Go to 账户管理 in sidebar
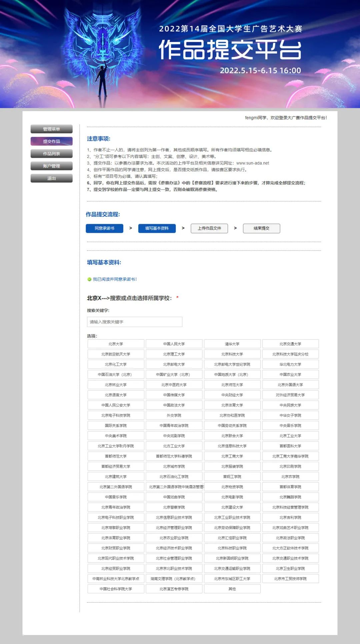The height and width of the screenshot is (644, 360). click(x=52, y=166)
